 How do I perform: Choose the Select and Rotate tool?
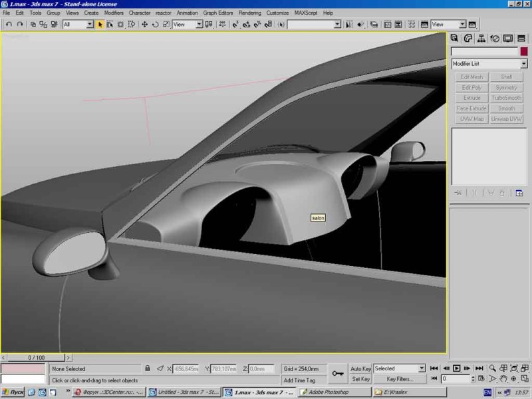tap(156, 25)
